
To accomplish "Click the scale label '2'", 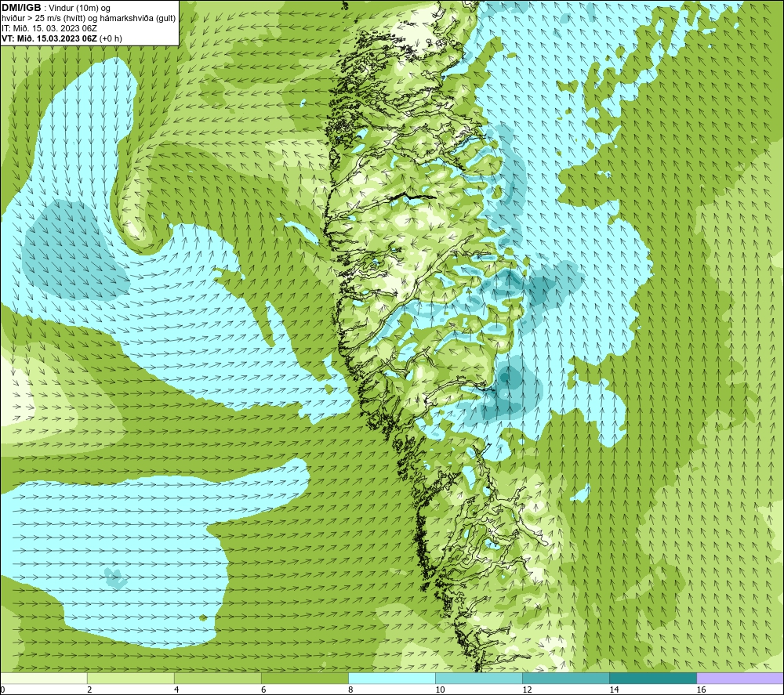I will (89, 690).
